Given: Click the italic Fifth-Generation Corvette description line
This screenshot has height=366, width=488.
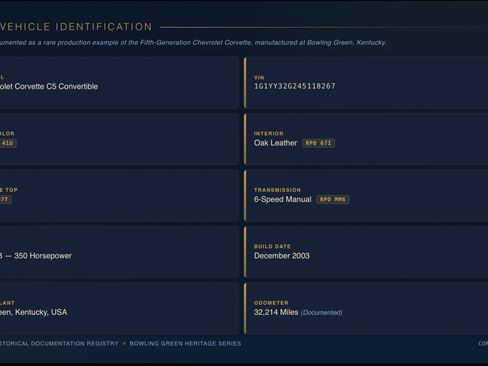Looking at the screenshot, I should tap(193, 43).
